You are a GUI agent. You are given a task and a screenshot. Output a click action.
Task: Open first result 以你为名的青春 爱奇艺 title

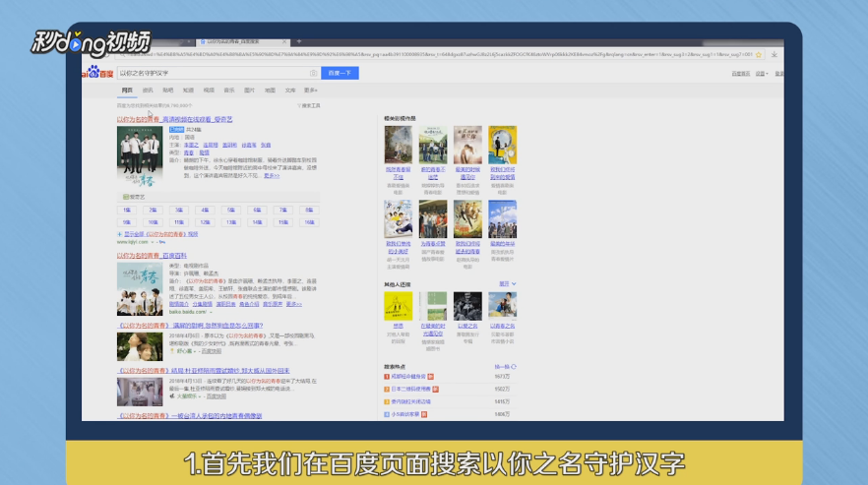pos(175,120)
